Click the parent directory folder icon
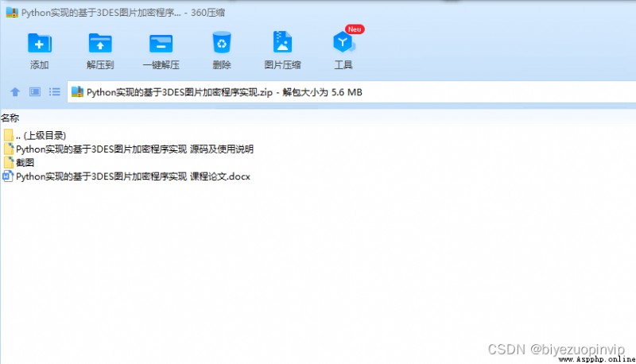Image resolution: width=636 pixels, height=364 pixels. point(9,135)
